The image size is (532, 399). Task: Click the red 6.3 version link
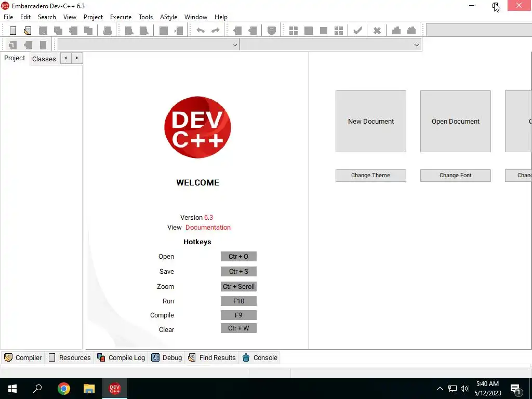coord(209,218)
